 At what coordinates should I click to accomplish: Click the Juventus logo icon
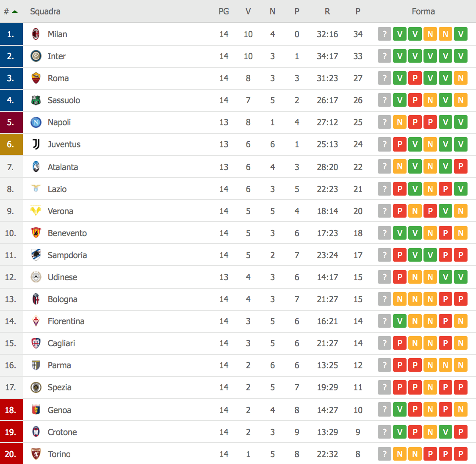(x=36, y=144)
